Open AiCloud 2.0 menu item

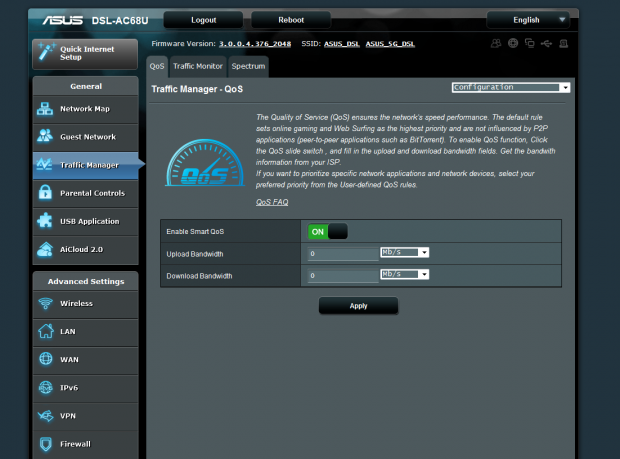coord(85,249)
